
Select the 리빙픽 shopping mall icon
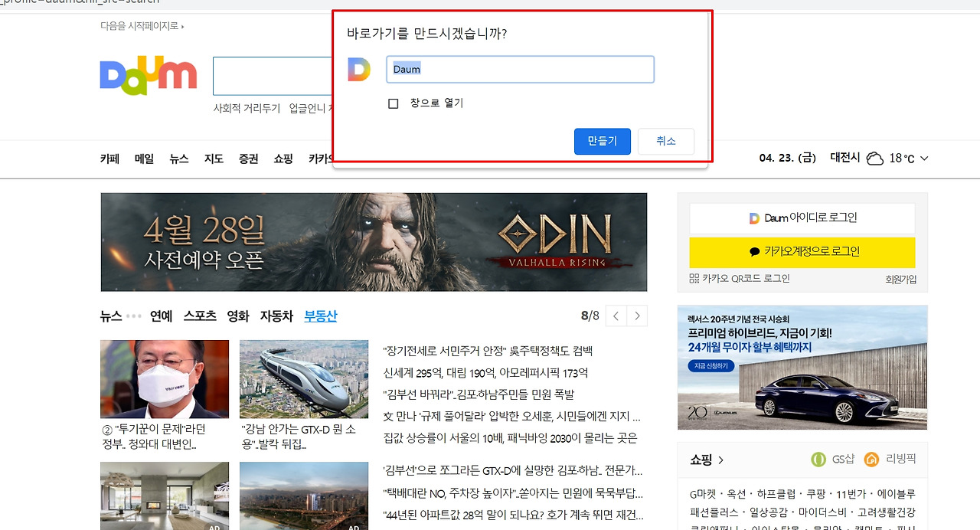tap(871, 459)
